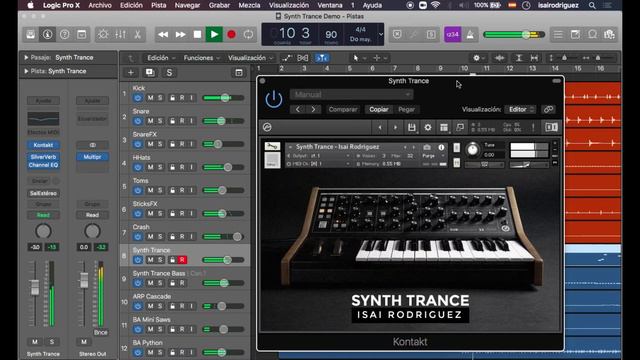Viewport: 640px width, 360px height.
Task: Click the Kontakt Tune knob
Action: point(473,149)
